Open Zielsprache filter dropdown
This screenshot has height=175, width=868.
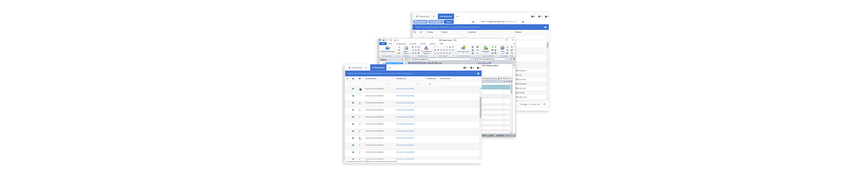[408, 84]
